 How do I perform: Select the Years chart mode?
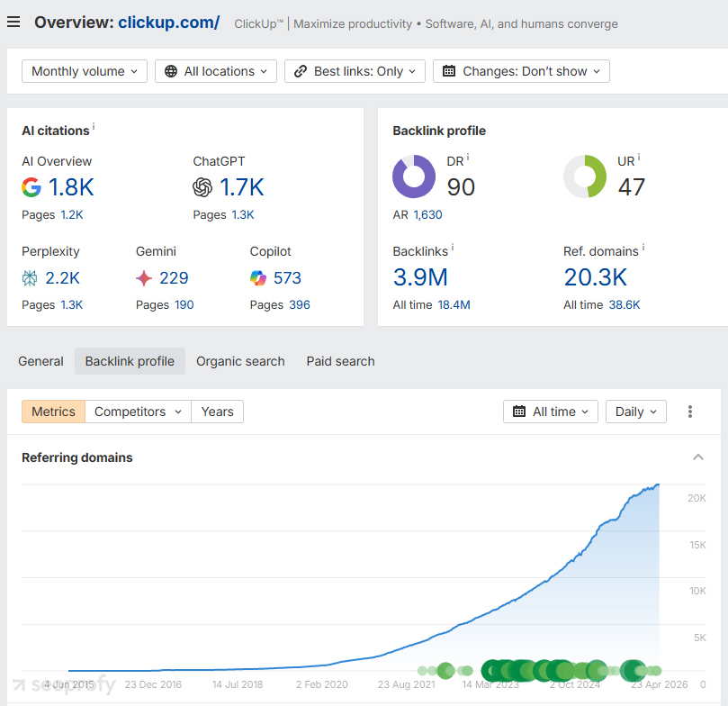[217, 412]
